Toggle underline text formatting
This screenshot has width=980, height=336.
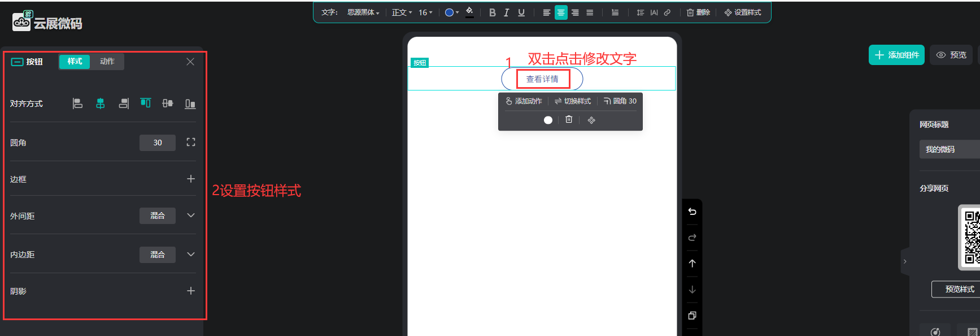(521, 12)
